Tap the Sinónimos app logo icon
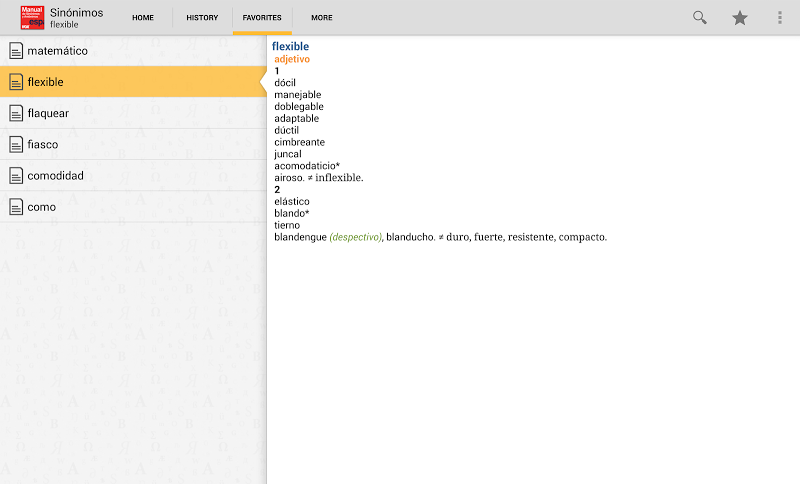Viewport: 800px width, 484px height. [32, 17]
